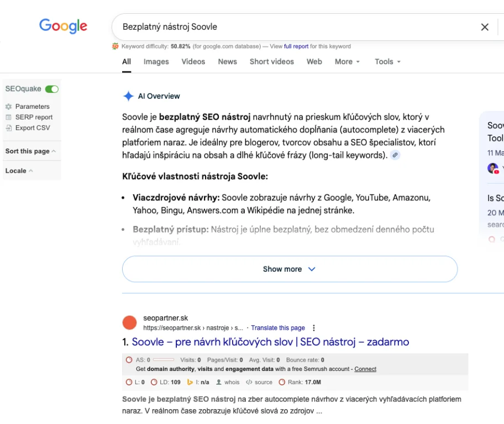
Task: Click the Google logo
Action: (63, 26)
